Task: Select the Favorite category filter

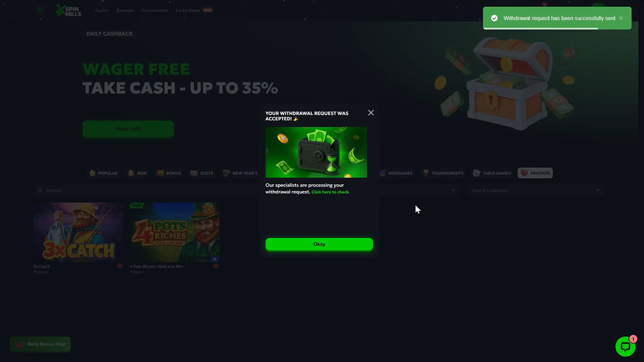Action: click(535, 173)
